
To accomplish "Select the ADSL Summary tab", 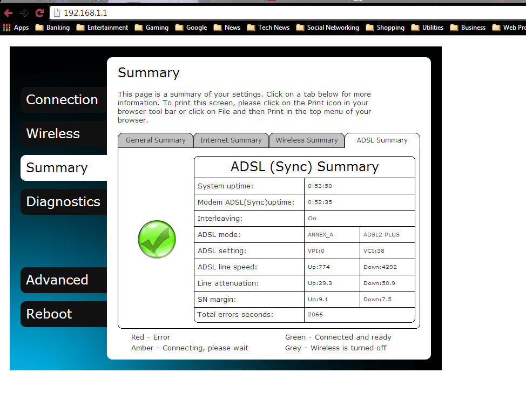I will click(x=382, y=140).
